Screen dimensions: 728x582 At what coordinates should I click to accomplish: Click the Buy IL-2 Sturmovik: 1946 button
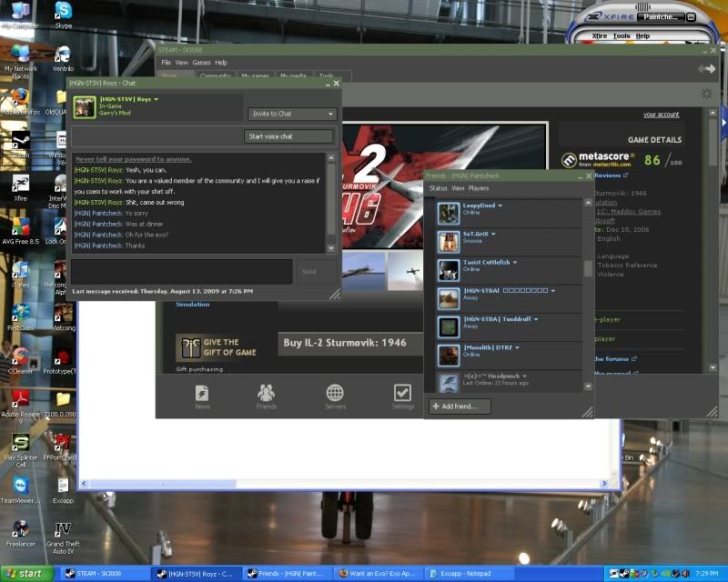[x=345, y=343]
